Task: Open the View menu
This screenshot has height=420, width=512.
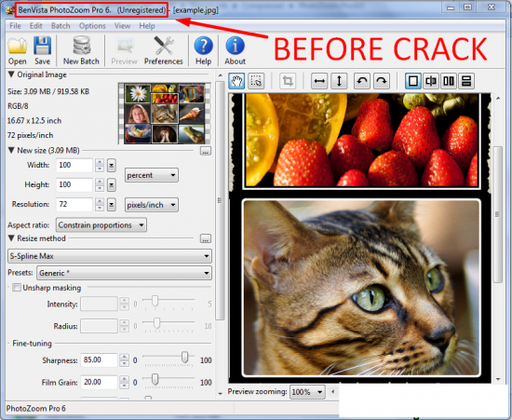Action: pos(123,26)
